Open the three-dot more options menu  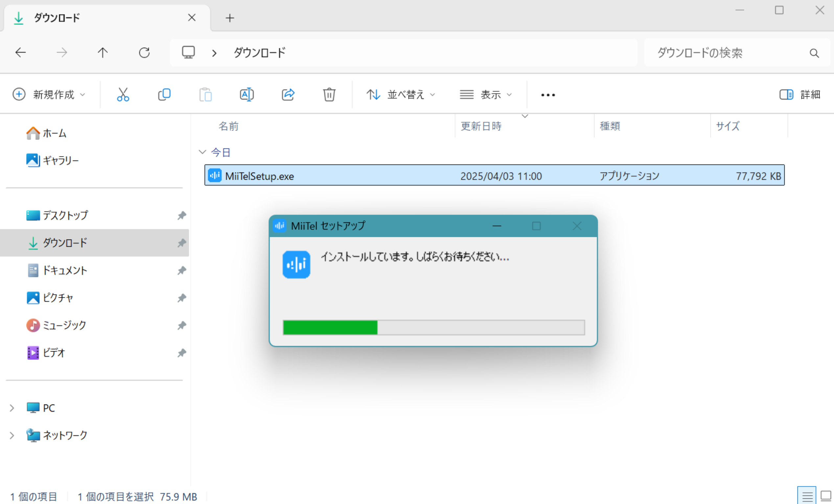(548, 95)
